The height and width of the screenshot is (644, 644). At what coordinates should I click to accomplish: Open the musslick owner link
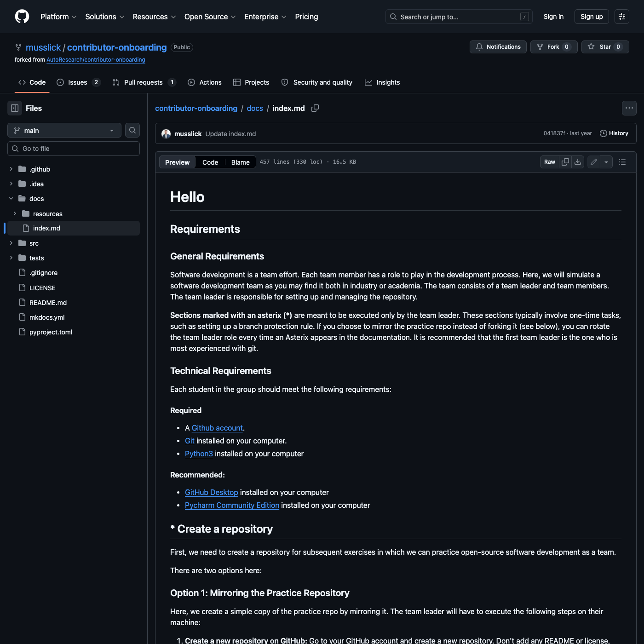43,47
